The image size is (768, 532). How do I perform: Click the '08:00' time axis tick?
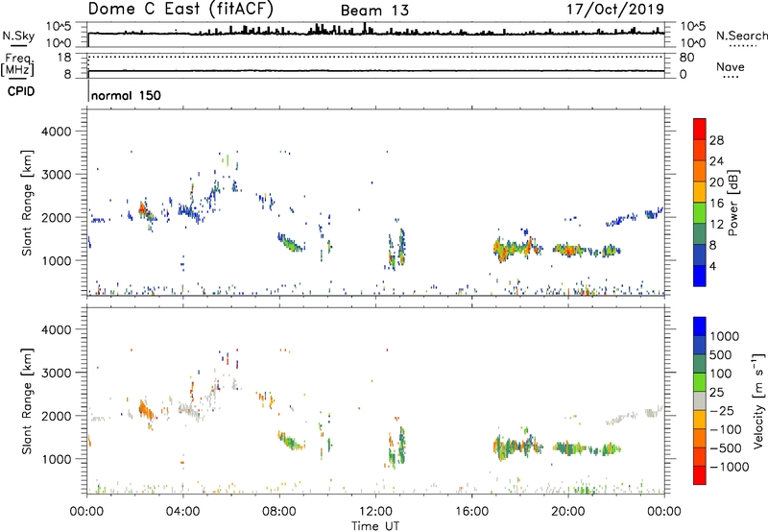[x=279, y=512]
